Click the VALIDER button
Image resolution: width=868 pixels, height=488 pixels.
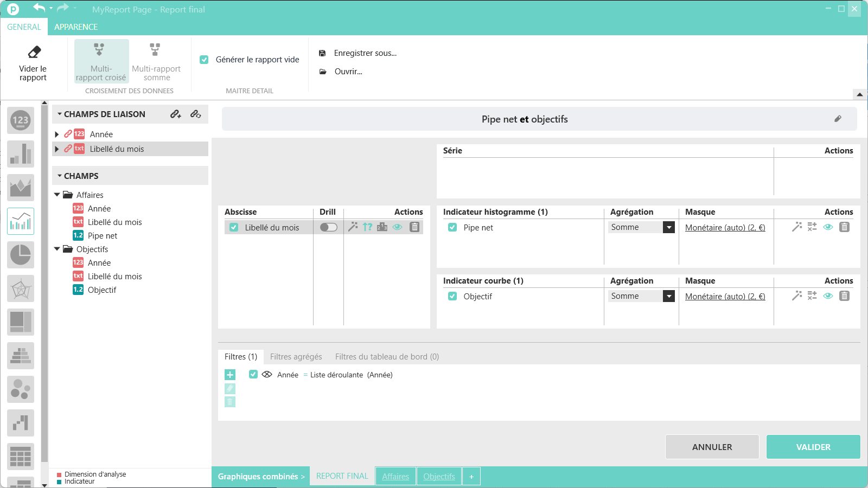click(813, 447)
